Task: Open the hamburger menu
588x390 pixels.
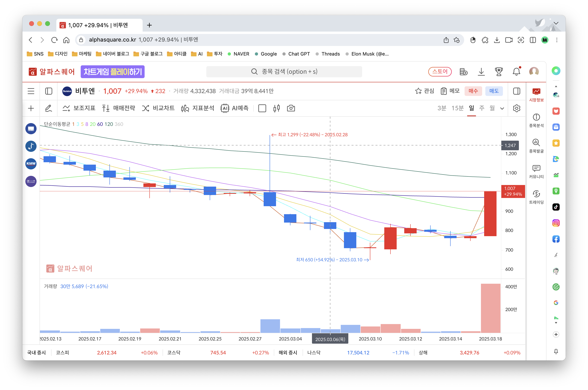Action: tap(31, 91)
